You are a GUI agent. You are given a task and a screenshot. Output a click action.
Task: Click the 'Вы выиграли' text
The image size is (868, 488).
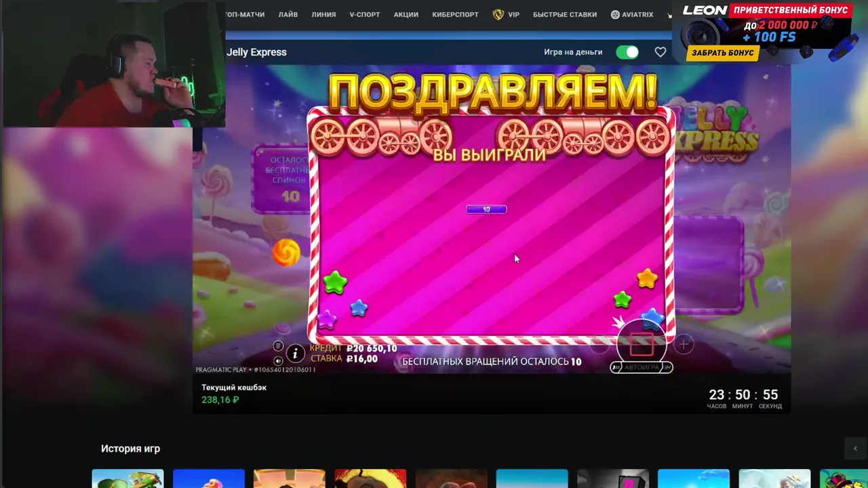489,155
